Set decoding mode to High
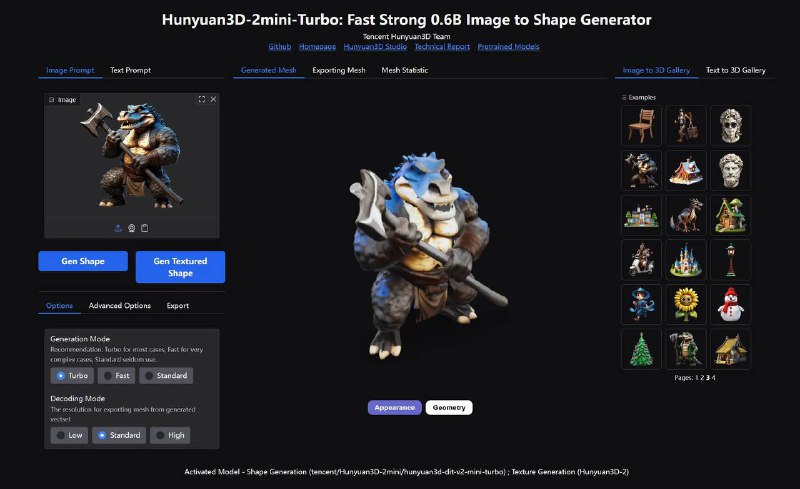 [170, 435]
